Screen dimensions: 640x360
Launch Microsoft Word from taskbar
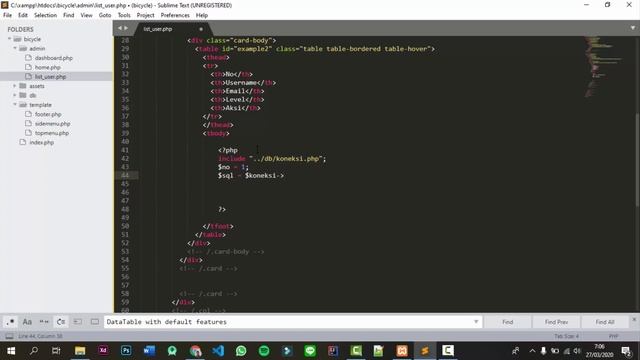coord(149,351)
